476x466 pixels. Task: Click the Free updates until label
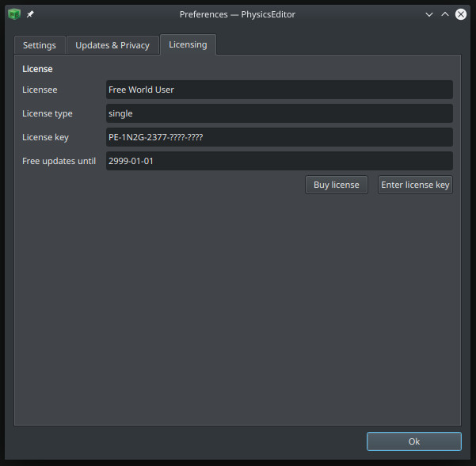(x=59, y=161)
